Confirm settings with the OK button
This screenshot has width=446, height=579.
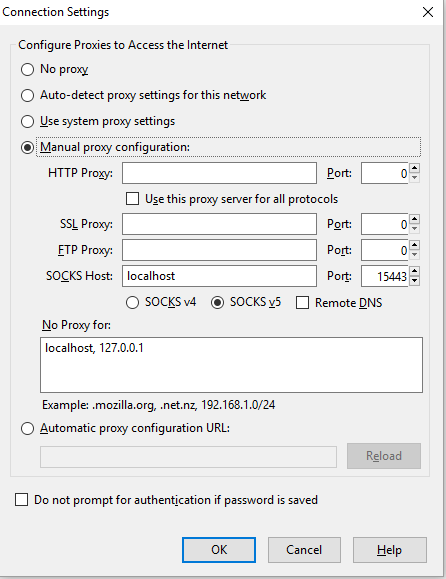pyautogui.click(x=219, y=550)
